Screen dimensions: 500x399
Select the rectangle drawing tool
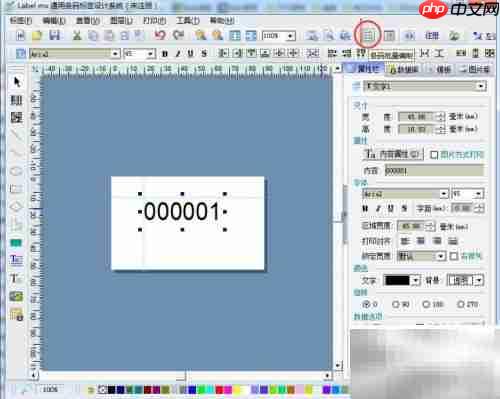(16, 189)
